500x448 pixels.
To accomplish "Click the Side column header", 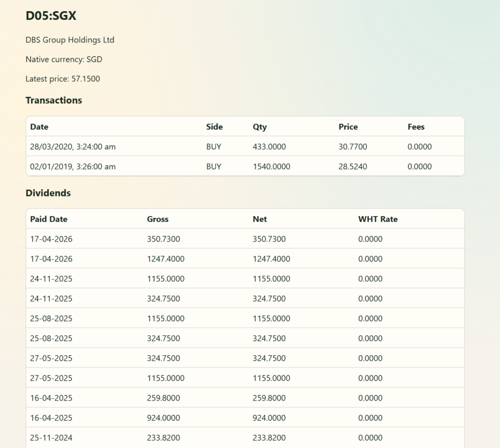I will pyautogui.click(x=214, y=127).
